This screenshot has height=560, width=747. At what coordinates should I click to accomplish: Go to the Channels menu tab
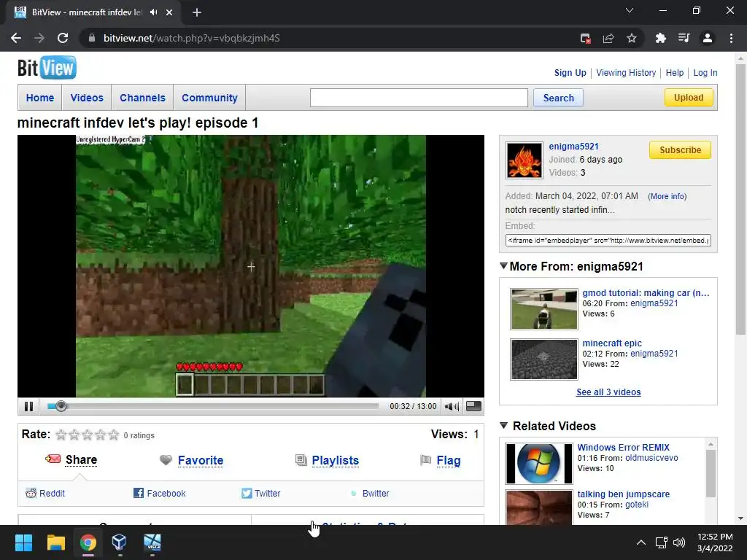coord(142,98)
